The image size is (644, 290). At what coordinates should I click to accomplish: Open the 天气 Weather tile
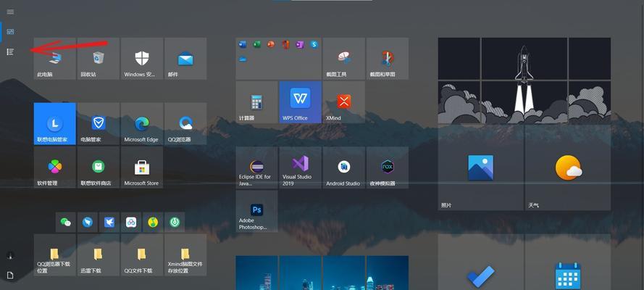tap(568, 167)
